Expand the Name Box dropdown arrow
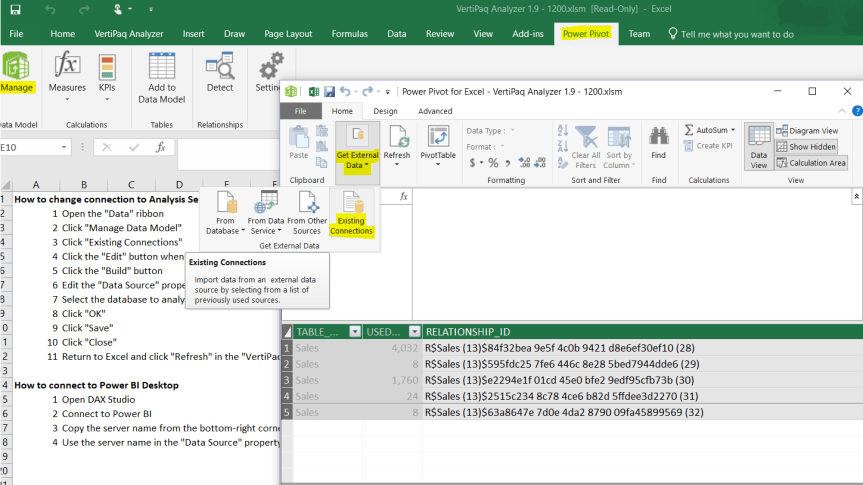863x485 pixels. click(64, 147)
